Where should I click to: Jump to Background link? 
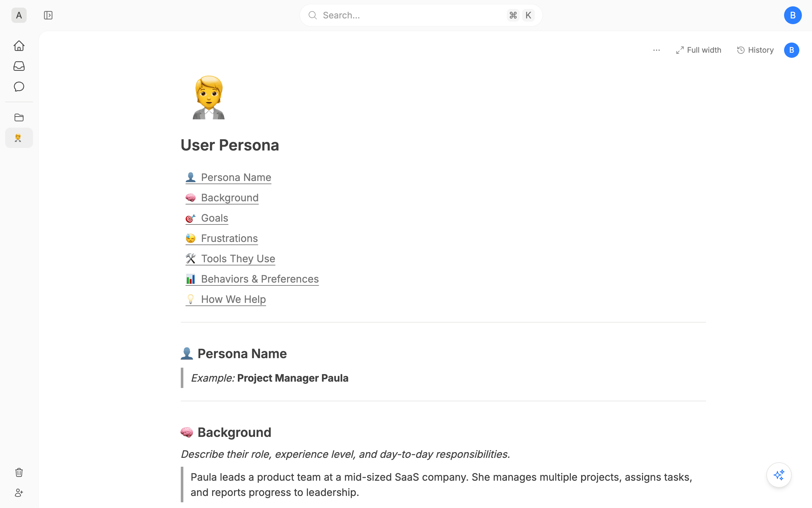click(x=222, y=197)
